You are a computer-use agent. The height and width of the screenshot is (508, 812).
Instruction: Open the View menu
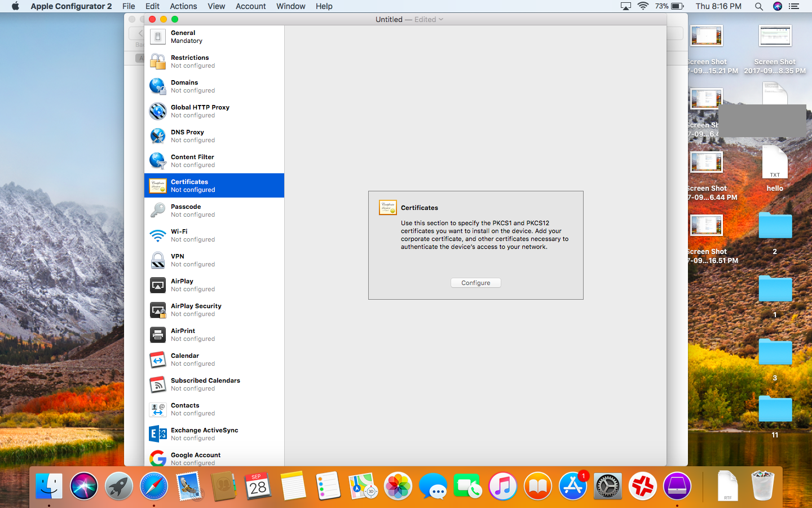point(216,6)
